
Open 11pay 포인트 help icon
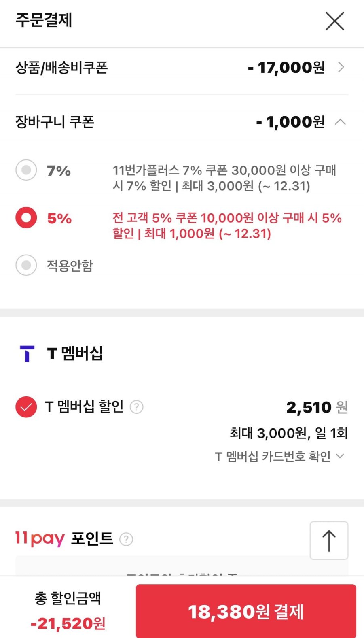[126, 539]
